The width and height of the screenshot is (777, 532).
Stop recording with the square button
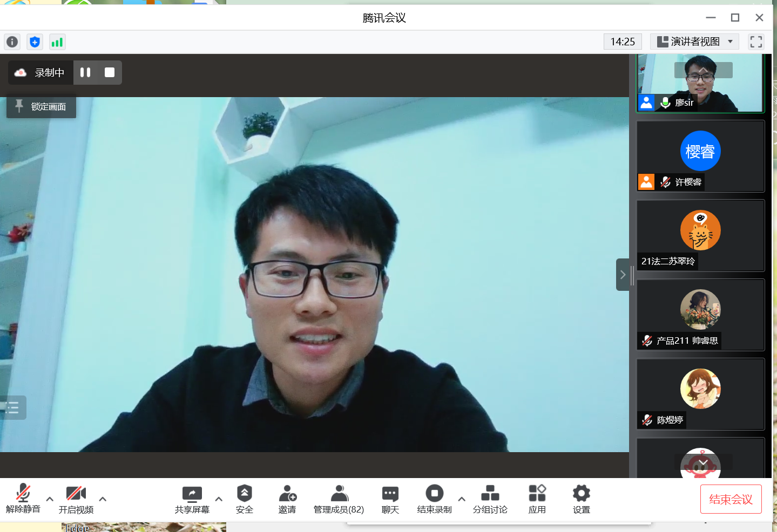coord(110,72)
